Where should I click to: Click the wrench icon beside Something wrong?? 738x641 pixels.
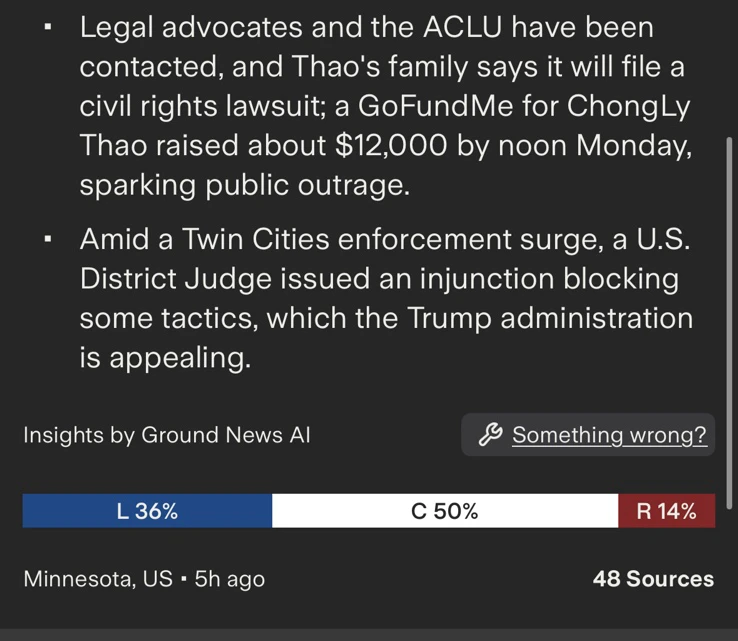489,435
